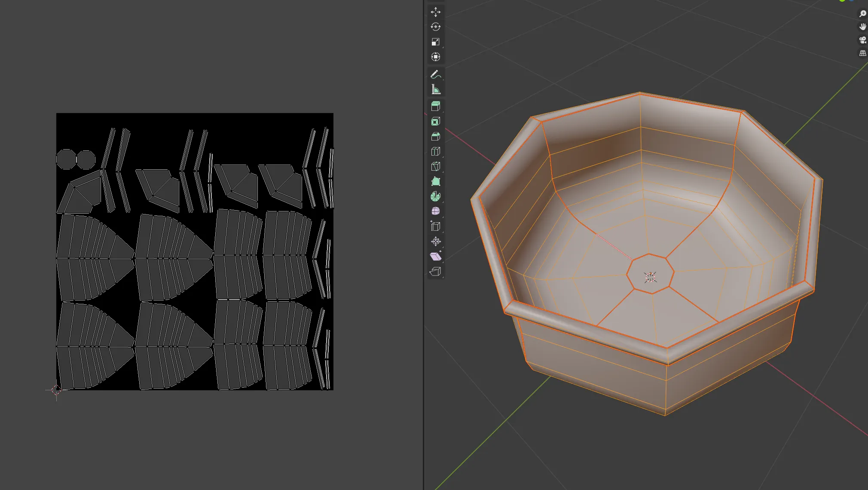Pick the Knife tool
This screenshot has height=490, width=868.
coord(435,166)
